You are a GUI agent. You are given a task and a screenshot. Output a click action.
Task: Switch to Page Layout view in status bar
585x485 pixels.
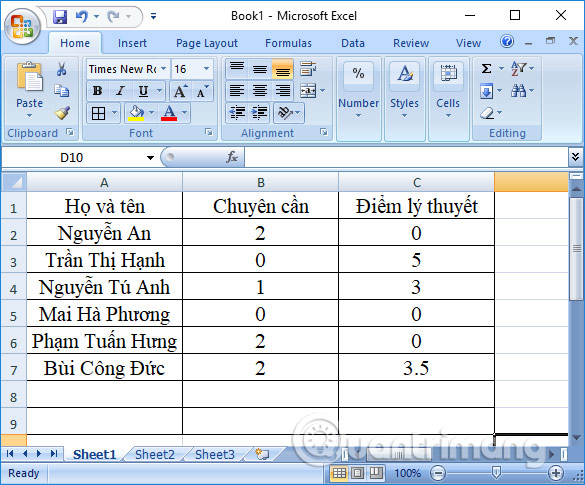pyautogui.click(x=357, y=473)
